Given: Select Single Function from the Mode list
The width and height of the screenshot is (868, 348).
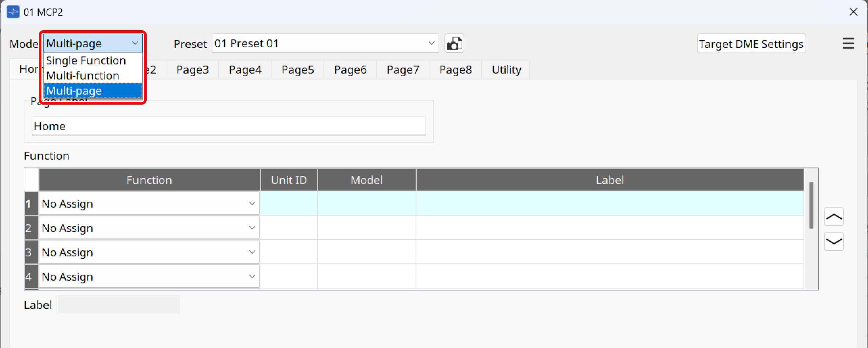Looking at the screenshot, I should coord(86,61).
